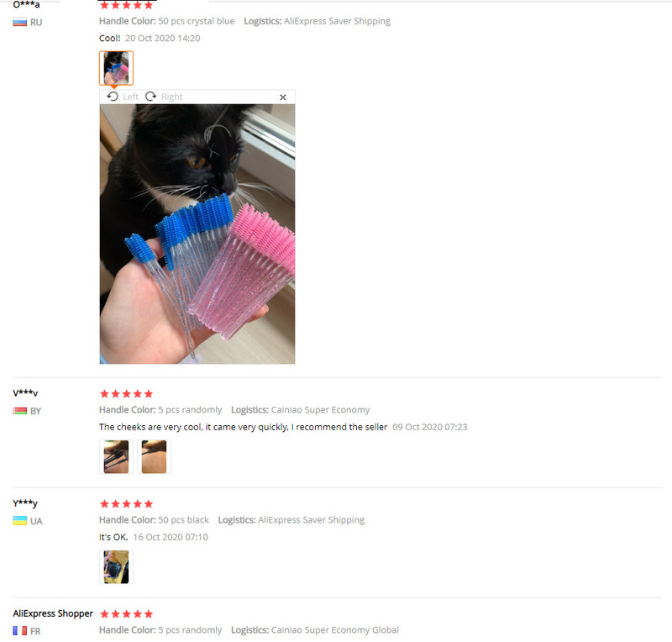Image resolution: width=672 pixels, height=642 pixels.
Task: Open first photo thumbnail in V***v's review
Action: point(116,457)
